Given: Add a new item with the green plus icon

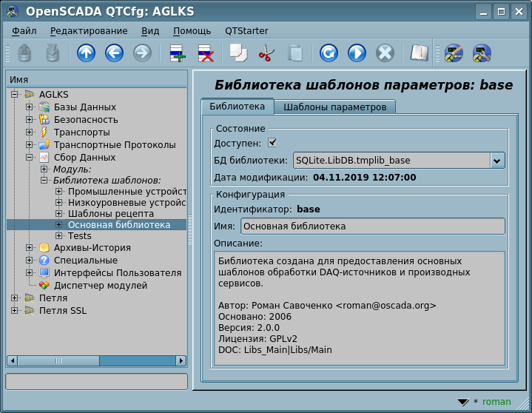Looking at the screenshot, I should (x=177, y=53).
